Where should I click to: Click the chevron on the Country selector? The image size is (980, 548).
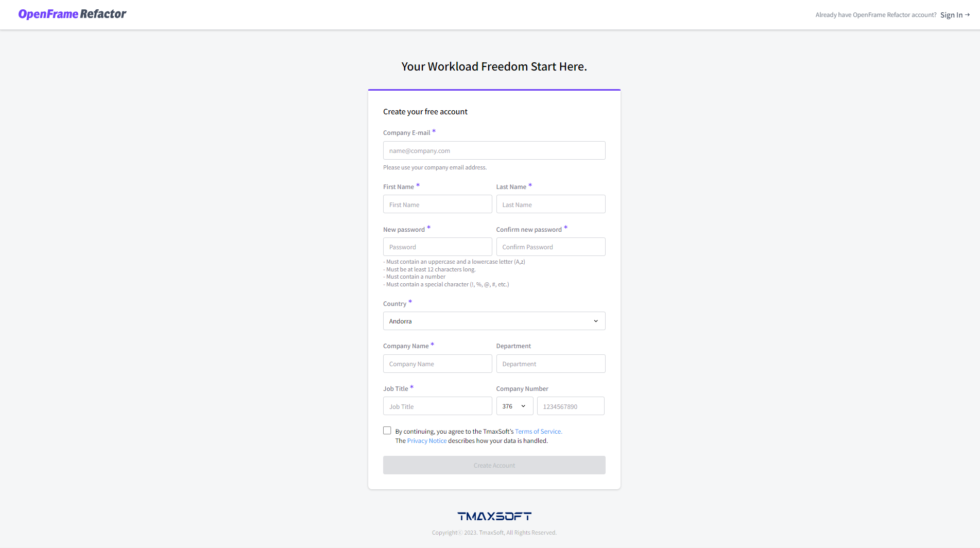[595, 320]
